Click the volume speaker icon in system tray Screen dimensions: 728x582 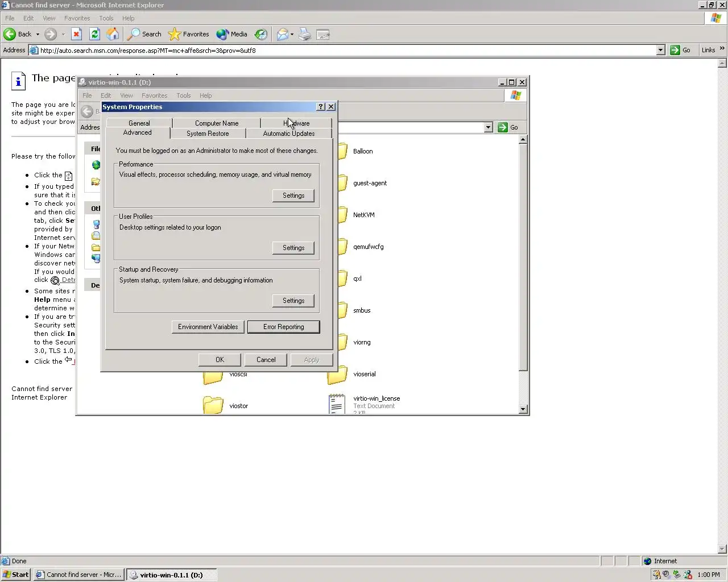666,575
